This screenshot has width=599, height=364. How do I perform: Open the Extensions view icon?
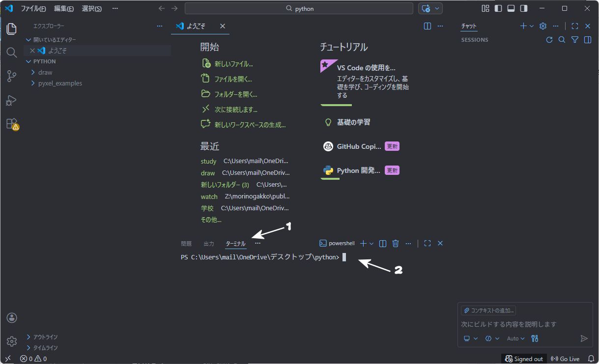click(x=12, y=124)
